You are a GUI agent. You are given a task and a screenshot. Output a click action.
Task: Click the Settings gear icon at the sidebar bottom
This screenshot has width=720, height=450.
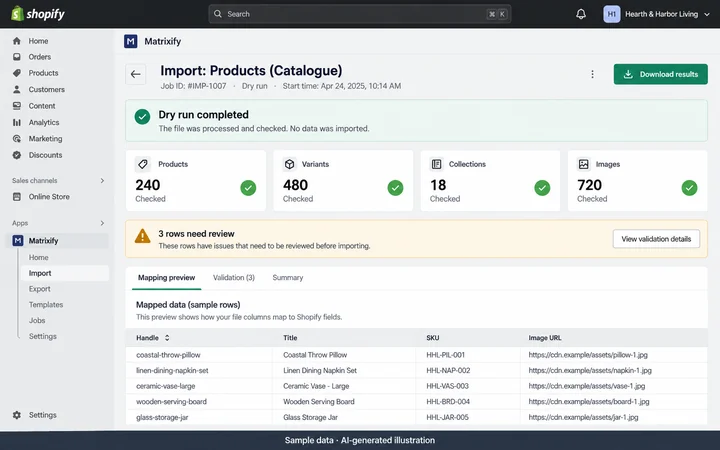click(x=17, y=415)
